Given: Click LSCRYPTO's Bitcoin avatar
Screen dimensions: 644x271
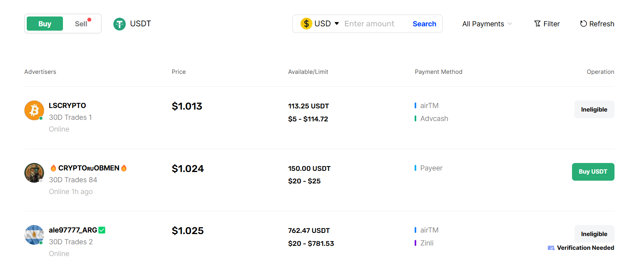Looking at the screenshot, I should (34, 110).
